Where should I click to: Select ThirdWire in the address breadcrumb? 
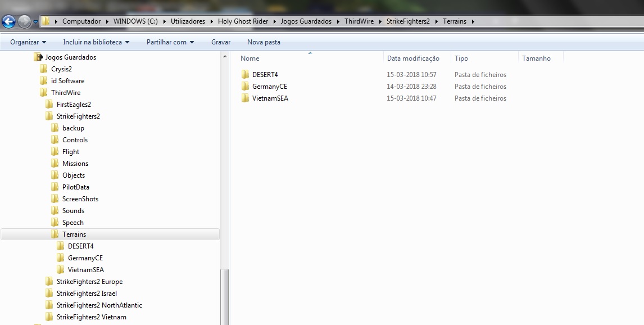pos(359,21)
